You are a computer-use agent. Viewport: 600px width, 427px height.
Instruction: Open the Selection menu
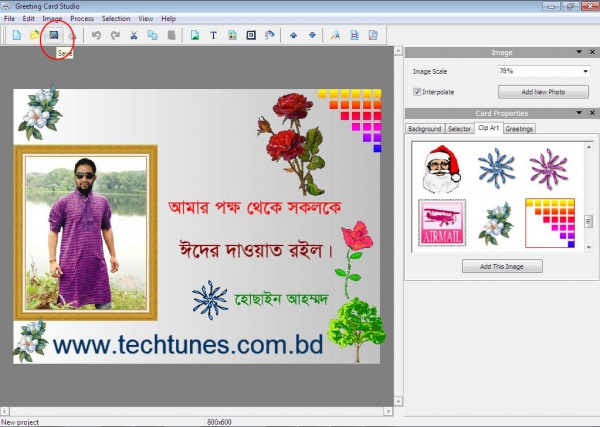click(x=116, y=18)
